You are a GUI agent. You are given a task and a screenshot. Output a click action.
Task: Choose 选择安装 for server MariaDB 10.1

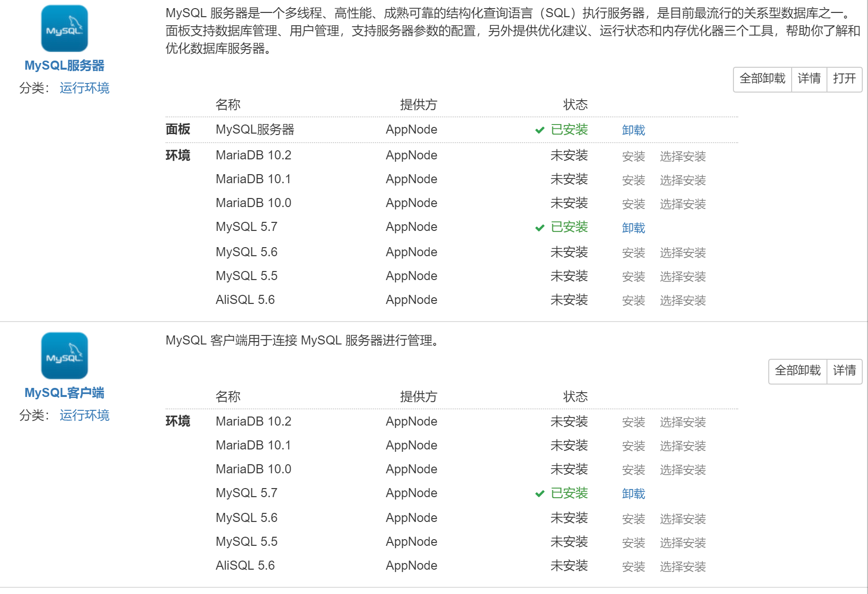click(682, 180)
